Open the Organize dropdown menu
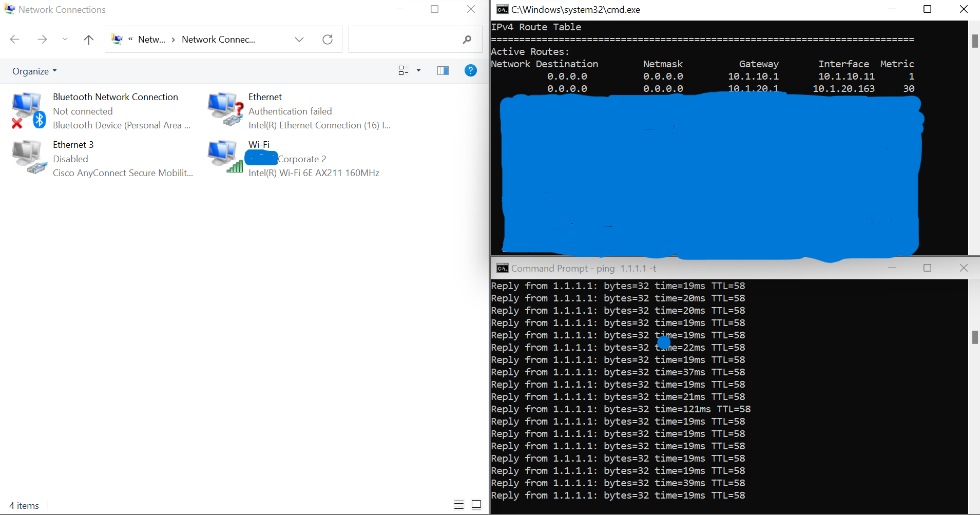The height and width of the screenshot is (515, 980). pos(34,71)
